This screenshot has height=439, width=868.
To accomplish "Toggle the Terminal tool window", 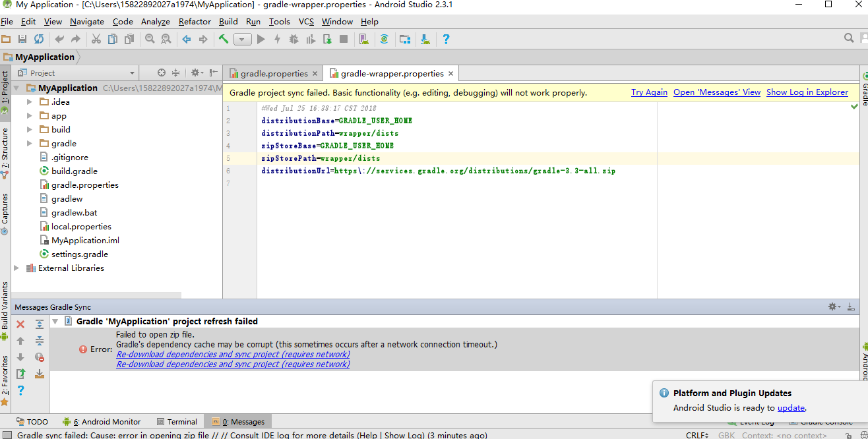I will pyautogui.click(x=177, y=421).
